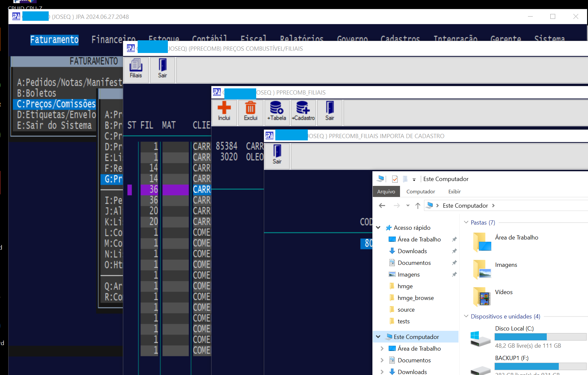The image size is (588, 375).
Task: Click the +Cadastro database icon
Action: tap(303, 111)
